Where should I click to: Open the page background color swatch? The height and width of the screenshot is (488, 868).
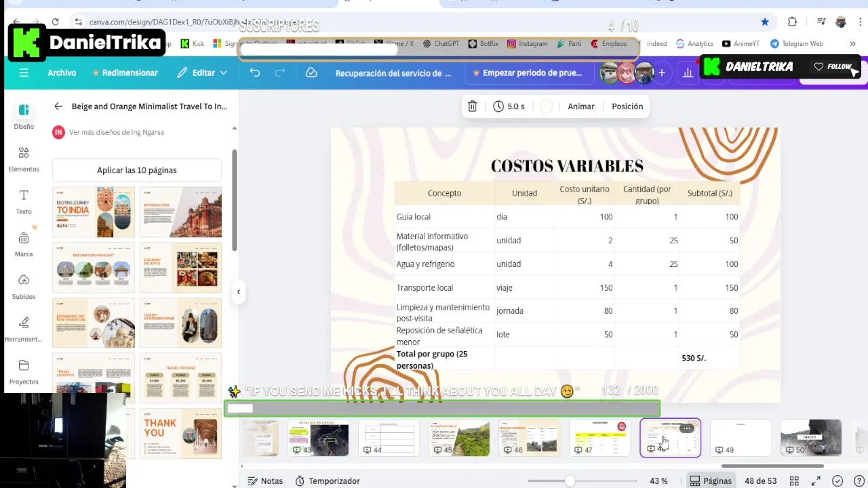coord(546,106)
